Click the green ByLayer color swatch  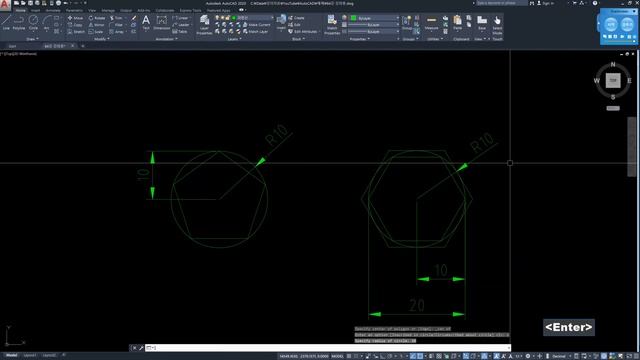[353, 18]
